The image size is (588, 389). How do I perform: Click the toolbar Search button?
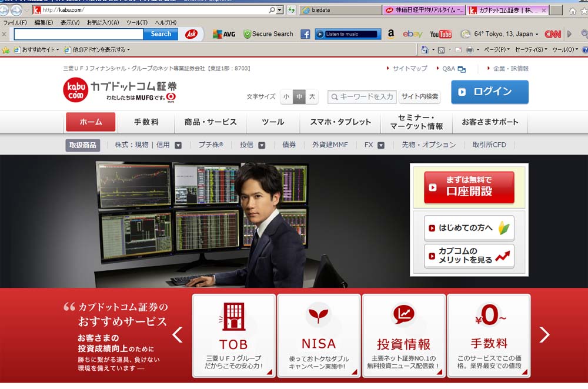(161, 34)
